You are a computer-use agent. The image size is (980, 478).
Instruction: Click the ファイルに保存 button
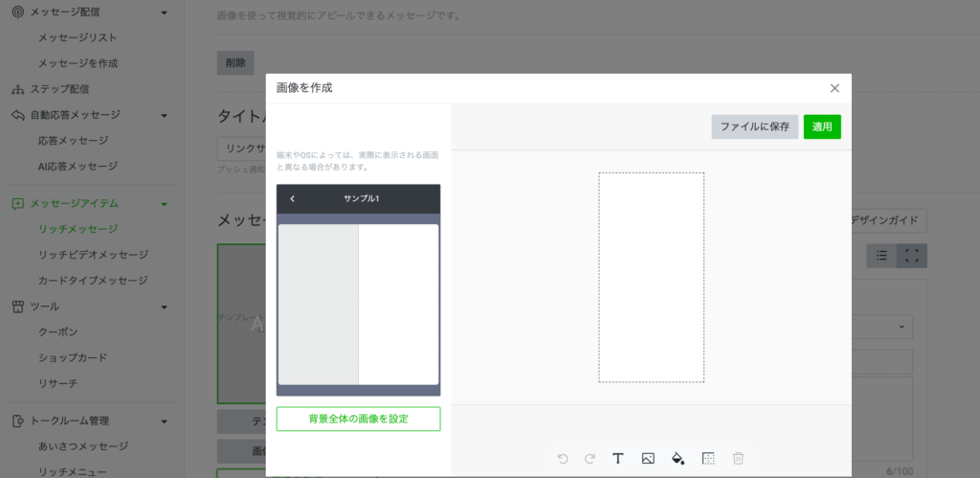point(754,127)
